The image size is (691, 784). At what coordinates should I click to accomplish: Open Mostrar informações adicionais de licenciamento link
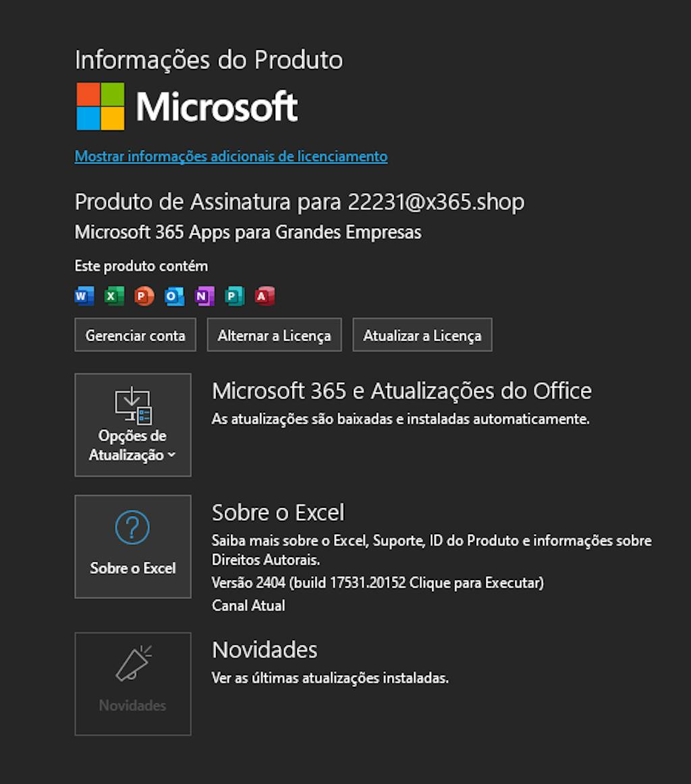pyautogui.click(x=231, y=157)
